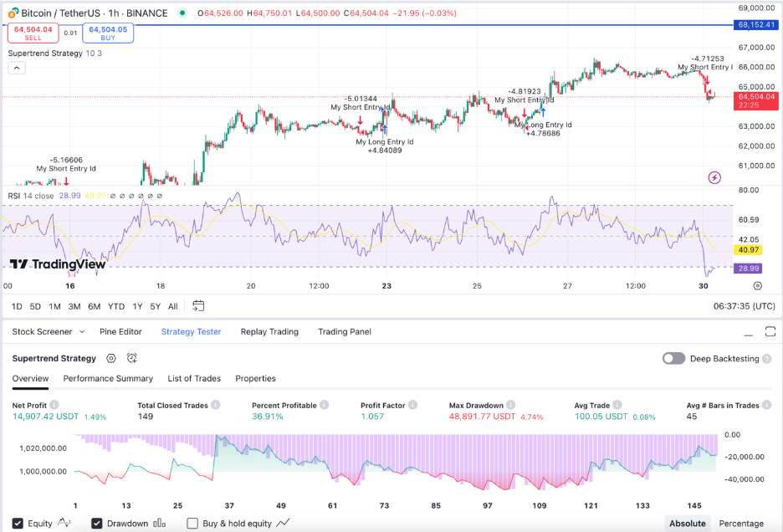Maximize the bottom strategy panel

point(770,331)
